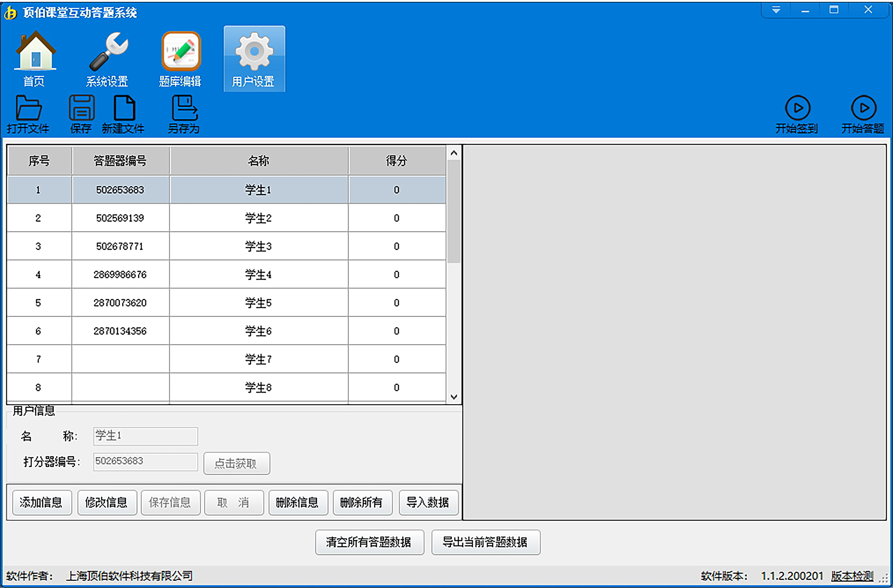Click the table vertical scrollbar thumb
The width and height of the screenshot is (893, 588).
point(454,211)
